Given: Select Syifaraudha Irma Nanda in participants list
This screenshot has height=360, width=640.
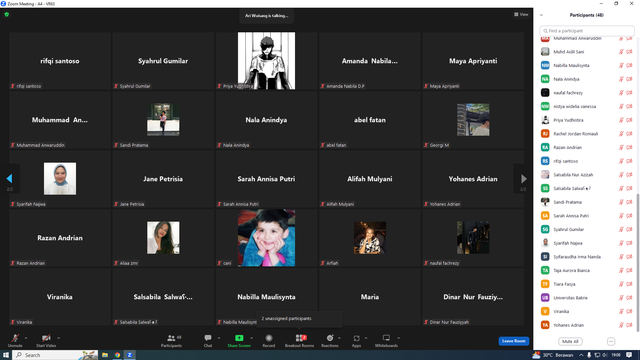Looking at the screenshot, I should [587, 257].
